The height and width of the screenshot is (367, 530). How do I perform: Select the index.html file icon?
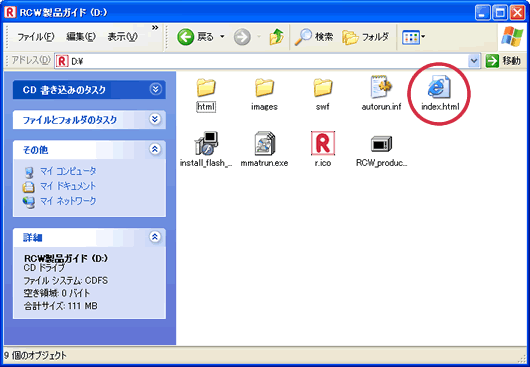click(x=439, y=87)
